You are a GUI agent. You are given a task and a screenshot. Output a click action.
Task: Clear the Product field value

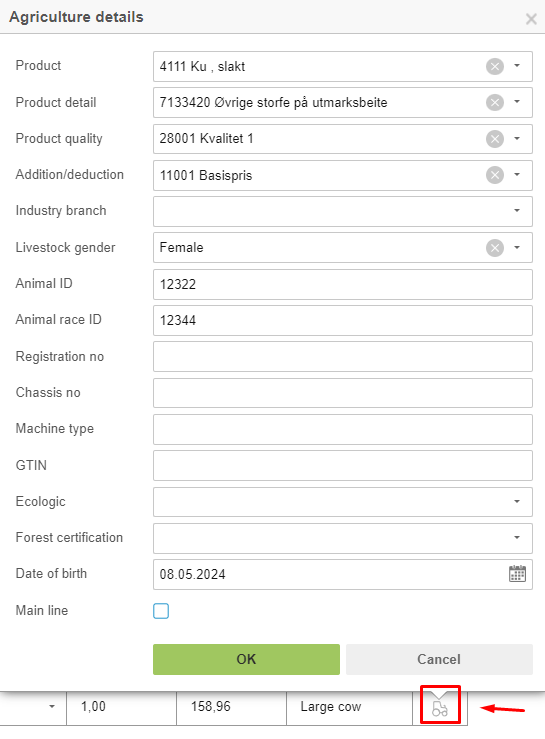(x=495, y=66)
